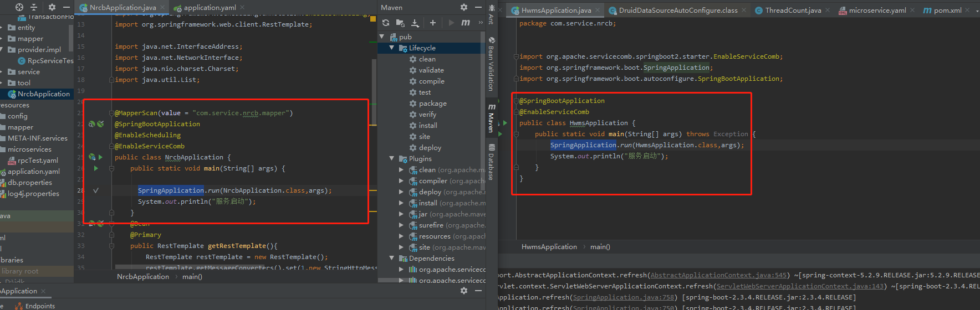Expand the compiler plugin node
This screenshot has height=310, width=980.
tap(401, 180)
